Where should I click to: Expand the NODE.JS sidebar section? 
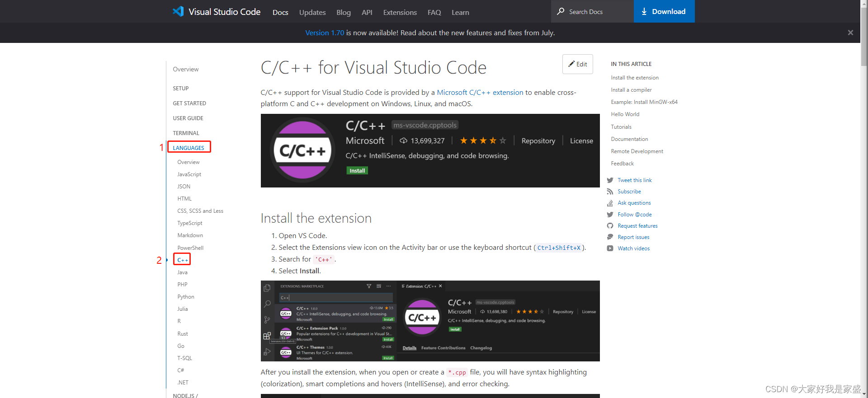pyautogui.click(x=185, y=395)
